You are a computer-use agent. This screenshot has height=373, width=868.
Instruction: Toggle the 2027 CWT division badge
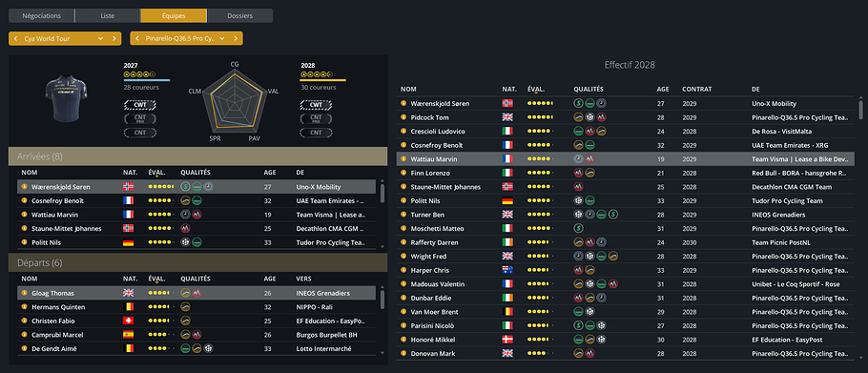tap(140, 105)
